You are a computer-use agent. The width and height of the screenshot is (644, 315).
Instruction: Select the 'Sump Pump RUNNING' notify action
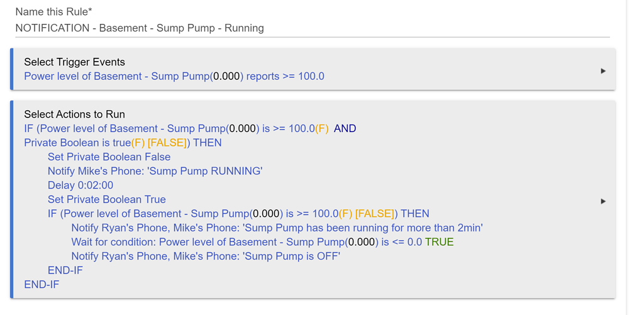pos(155,171)
